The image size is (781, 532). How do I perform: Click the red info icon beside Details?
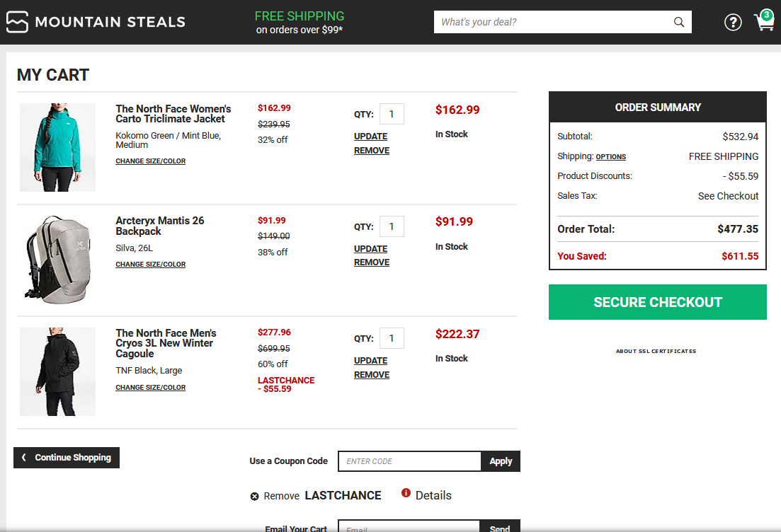pyautogui.click(x=406, y=493)
